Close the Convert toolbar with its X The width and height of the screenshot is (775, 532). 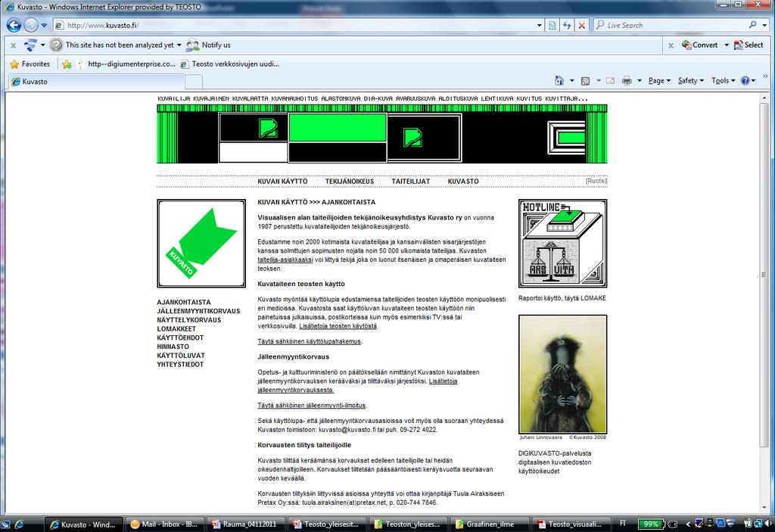(671, 45)
